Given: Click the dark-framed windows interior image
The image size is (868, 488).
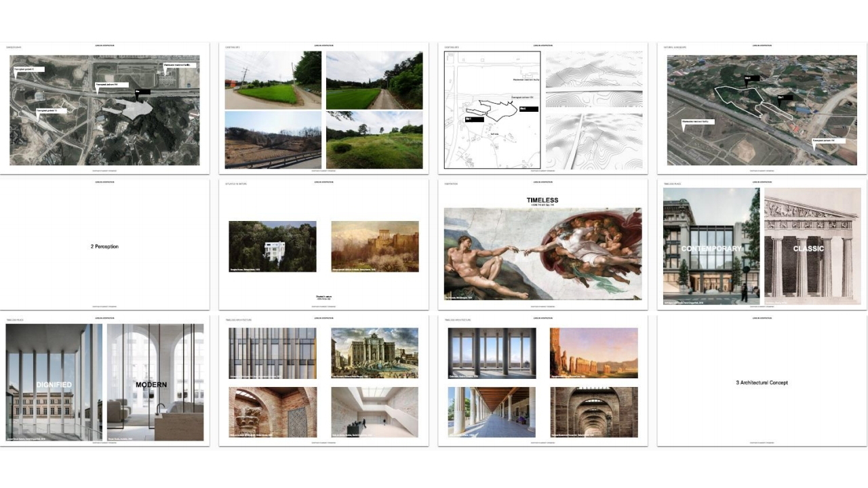Looking at the screenshot, I should pos(492,353).
